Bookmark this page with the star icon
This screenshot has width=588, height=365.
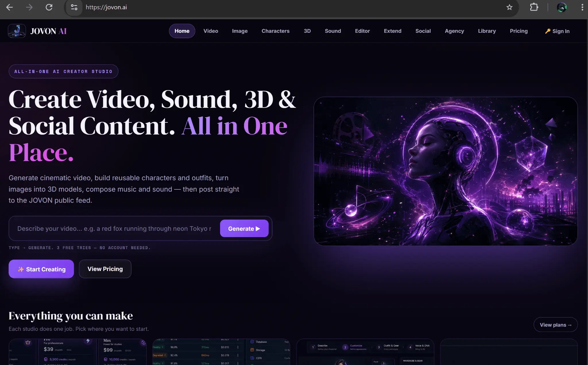509,7
